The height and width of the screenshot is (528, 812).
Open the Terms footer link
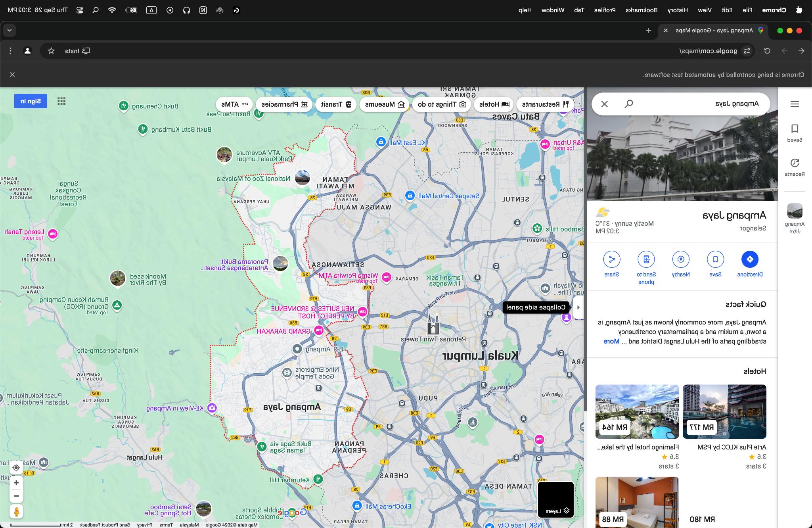pyautogui.click(x=166, y=525)
